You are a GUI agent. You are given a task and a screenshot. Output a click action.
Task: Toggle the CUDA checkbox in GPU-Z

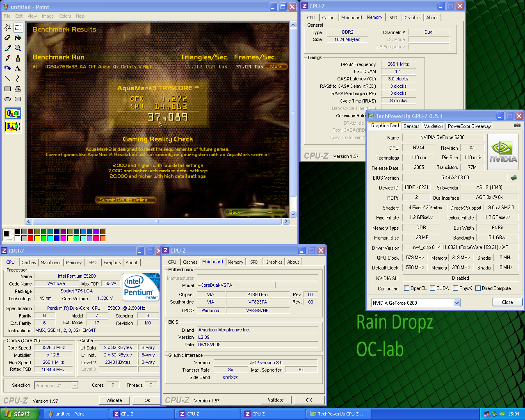[x=432, y=288]
